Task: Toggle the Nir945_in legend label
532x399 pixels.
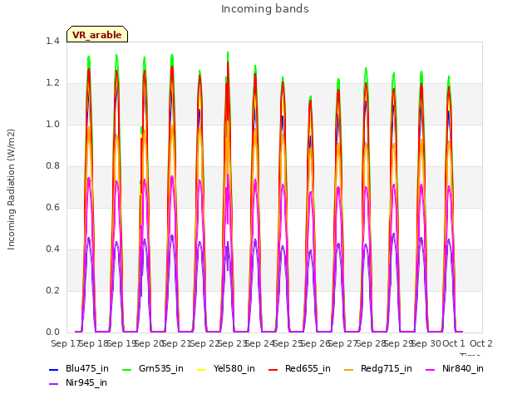Action: pyautogui.click(x=86, y=382)
